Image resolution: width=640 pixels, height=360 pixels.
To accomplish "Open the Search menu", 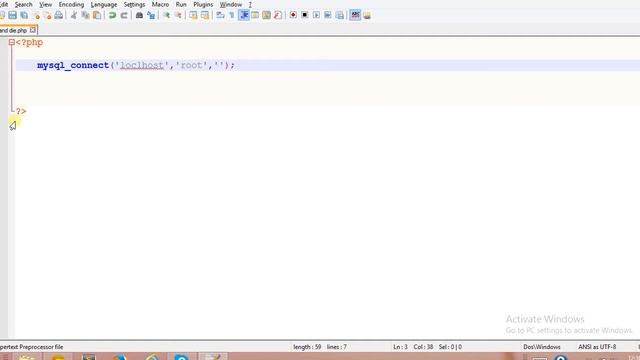I will pos(23,4).
